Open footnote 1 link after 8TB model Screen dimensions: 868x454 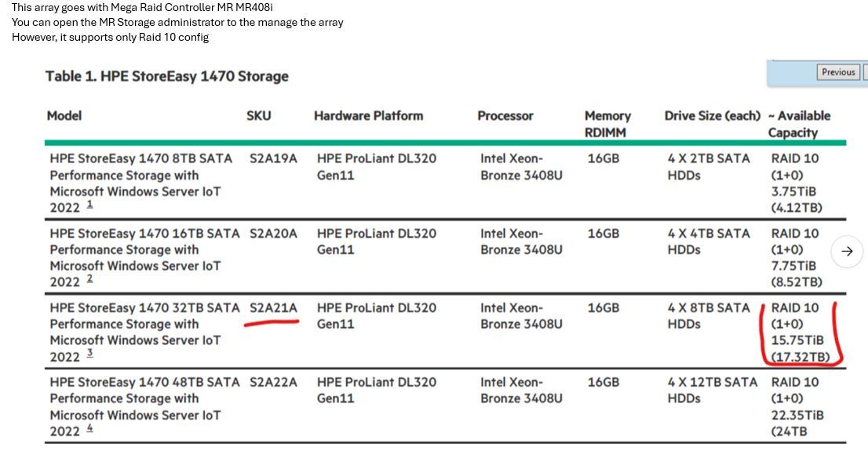point(89,205)
